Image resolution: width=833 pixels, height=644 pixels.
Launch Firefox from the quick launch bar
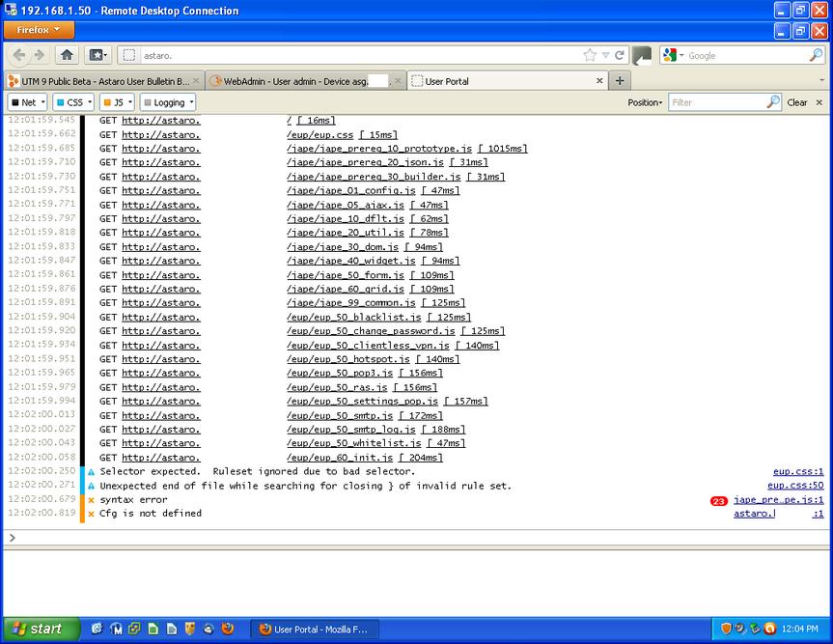pyautogui.click(x=228, y=629)
